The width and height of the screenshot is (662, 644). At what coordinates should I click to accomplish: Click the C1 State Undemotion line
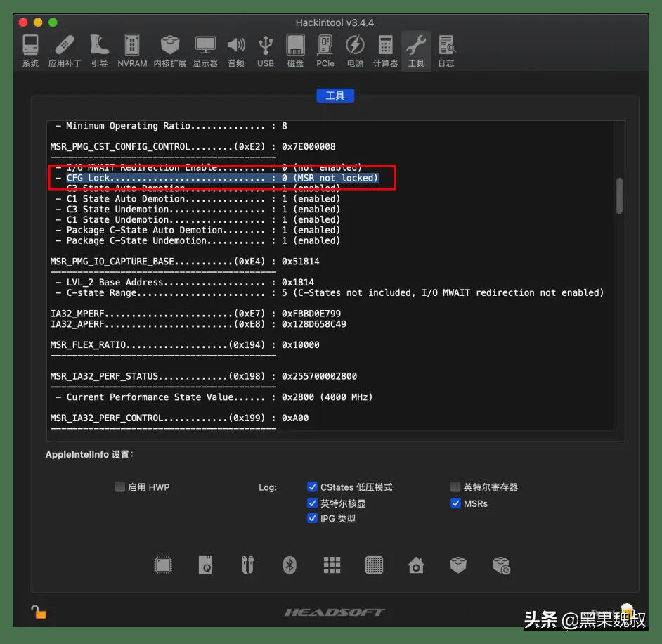point(197,220)
